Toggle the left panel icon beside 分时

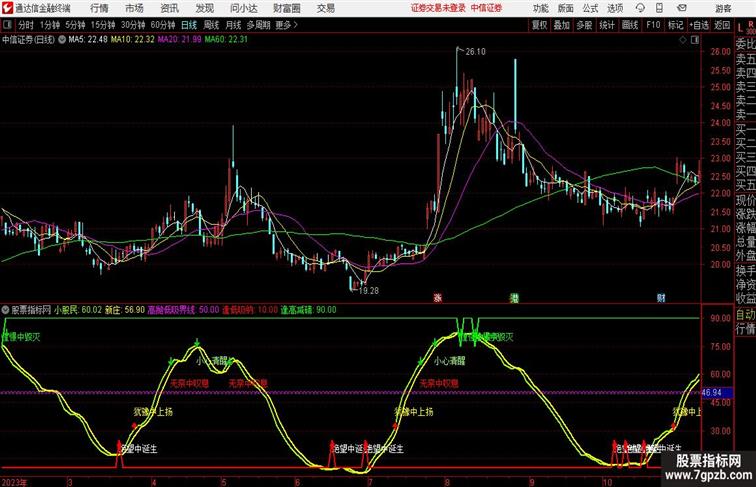tap(7, 25)
